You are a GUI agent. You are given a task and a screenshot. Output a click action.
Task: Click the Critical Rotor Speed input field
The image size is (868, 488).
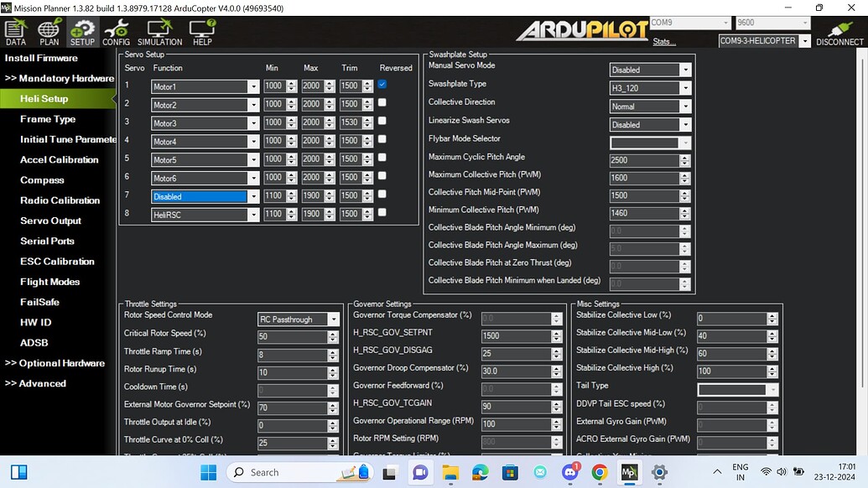286,337
